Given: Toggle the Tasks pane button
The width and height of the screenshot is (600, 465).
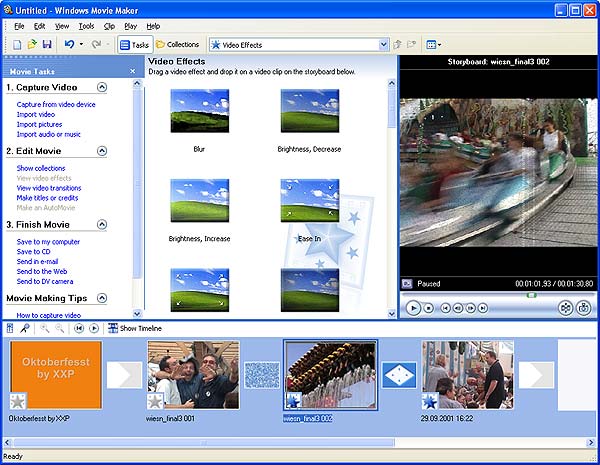Looking at the screenshot, I should [134, 45].
